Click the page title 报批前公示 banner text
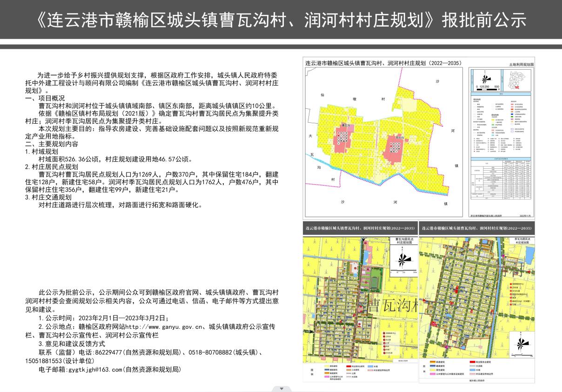562x392 pixels. click(x=281, y=20)
